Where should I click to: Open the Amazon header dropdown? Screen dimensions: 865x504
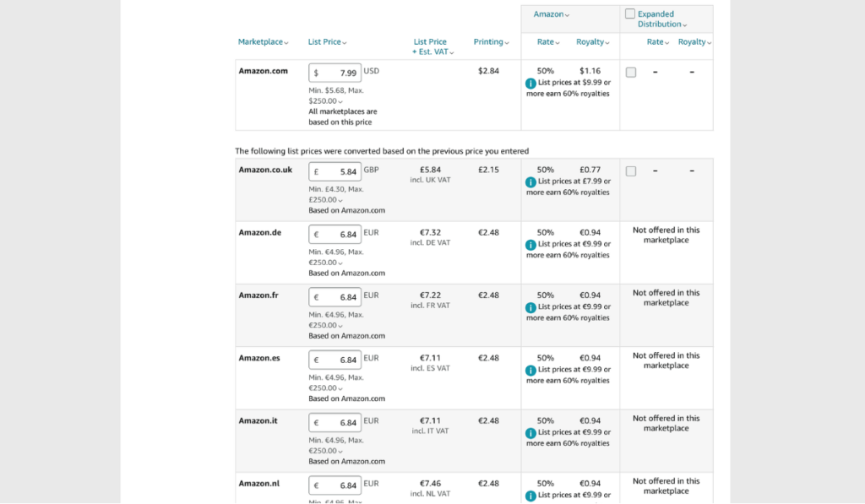tap(551, 14)
